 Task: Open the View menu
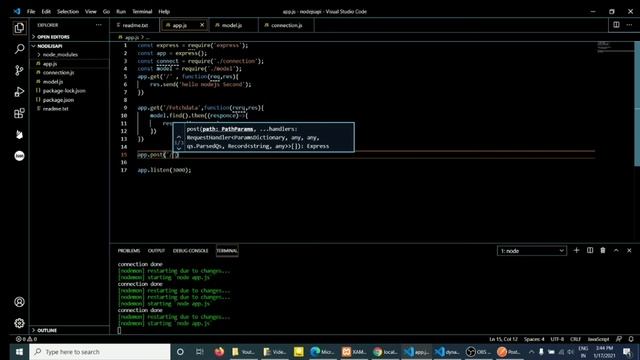click(x=91, y=11)
